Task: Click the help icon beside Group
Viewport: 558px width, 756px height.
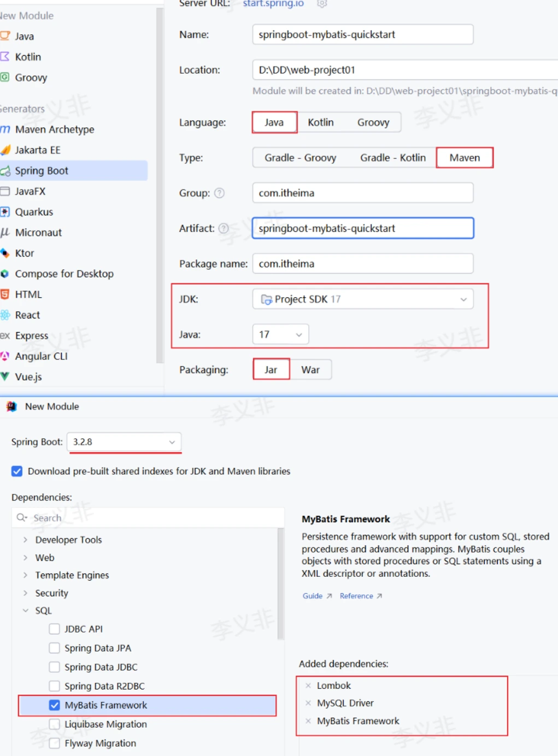Action: (x=219, y=193)
